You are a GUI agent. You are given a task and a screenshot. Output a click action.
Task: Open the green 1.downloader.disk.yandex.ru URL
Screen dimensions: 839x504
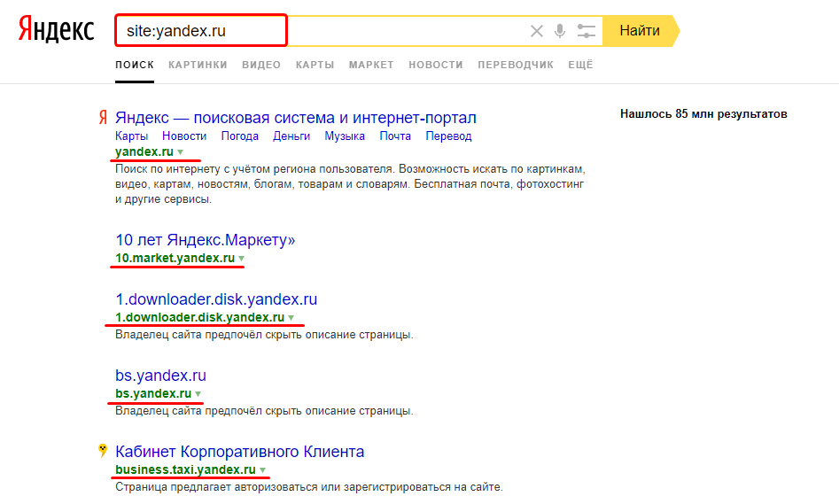199,317
